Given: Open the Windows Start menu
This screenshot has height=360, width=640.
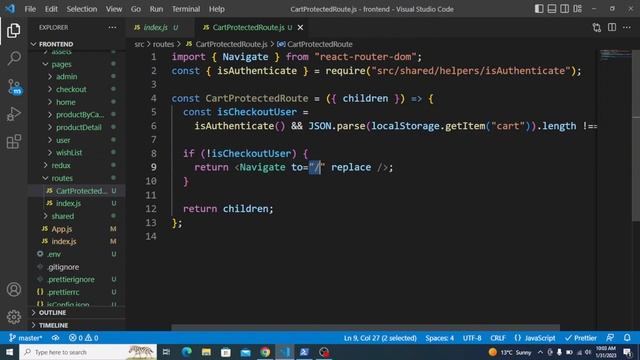Looking at the screenshot, I should (x=9, y=352).
